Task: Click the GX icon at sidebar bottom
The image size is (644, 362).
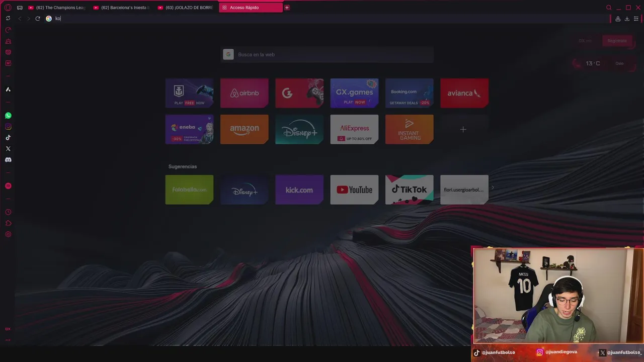Action: click(x=8, y=329)
